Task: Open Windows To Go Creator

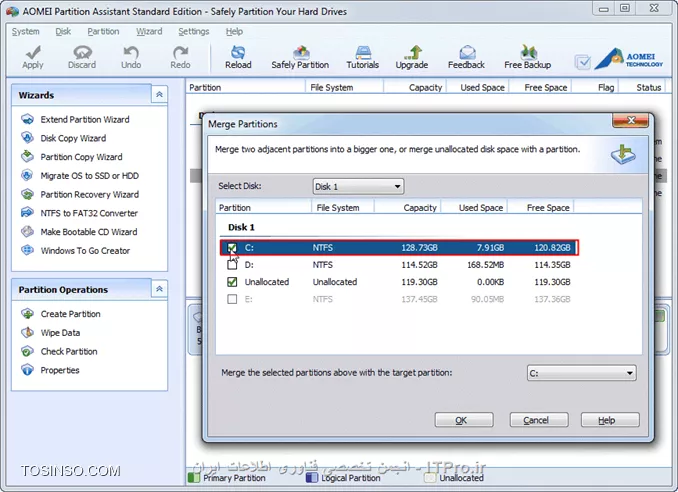Action: click(x=85, y=250)
